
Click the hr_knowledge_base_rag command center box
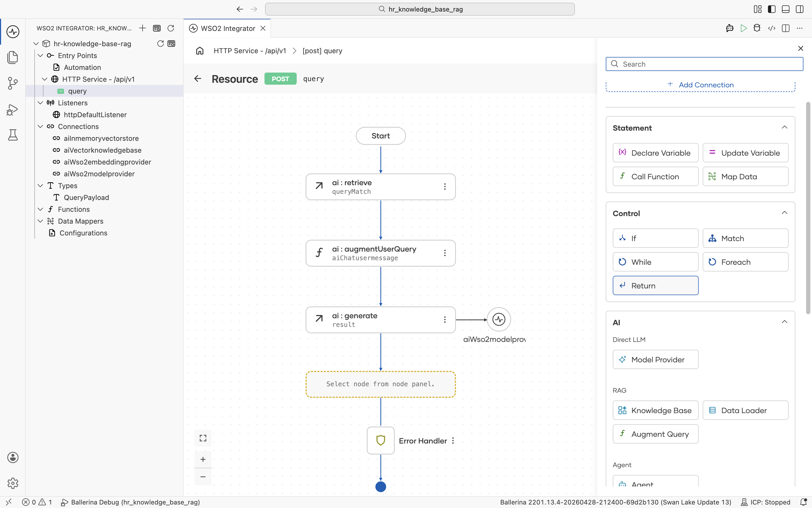(x=420, y=9)
